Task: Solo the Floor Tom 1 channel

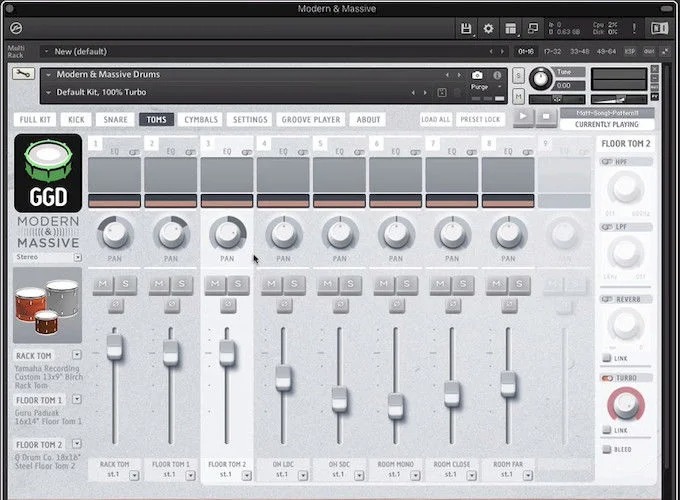Action: pos(181,285)
